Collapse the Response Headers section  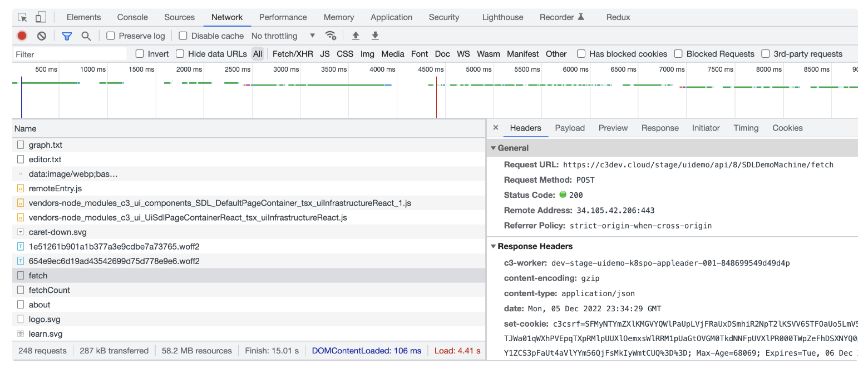tap(494, 247)
